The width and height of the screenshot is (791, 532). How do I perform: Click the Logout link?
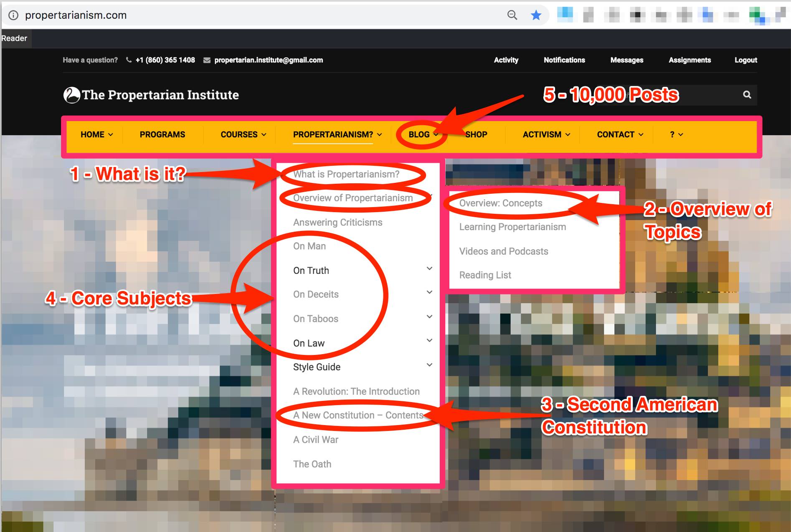[x=745, y=60]
